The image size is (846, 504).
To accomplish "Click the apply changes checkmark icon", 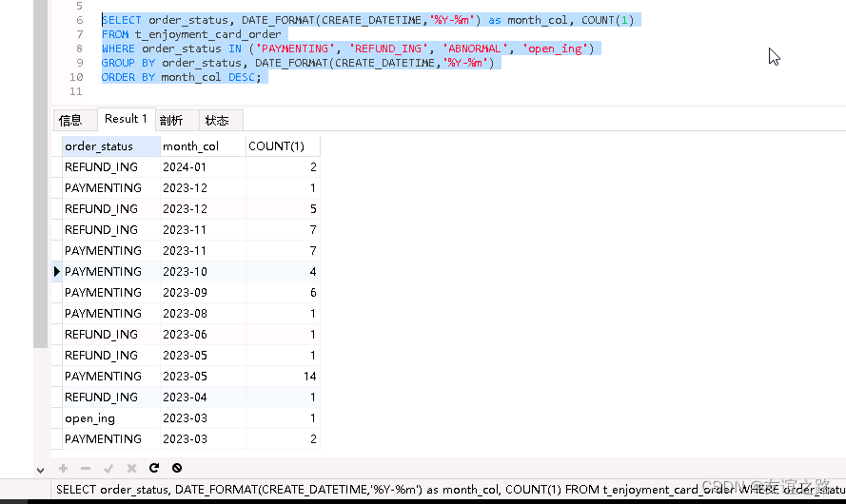I will 108,468.
